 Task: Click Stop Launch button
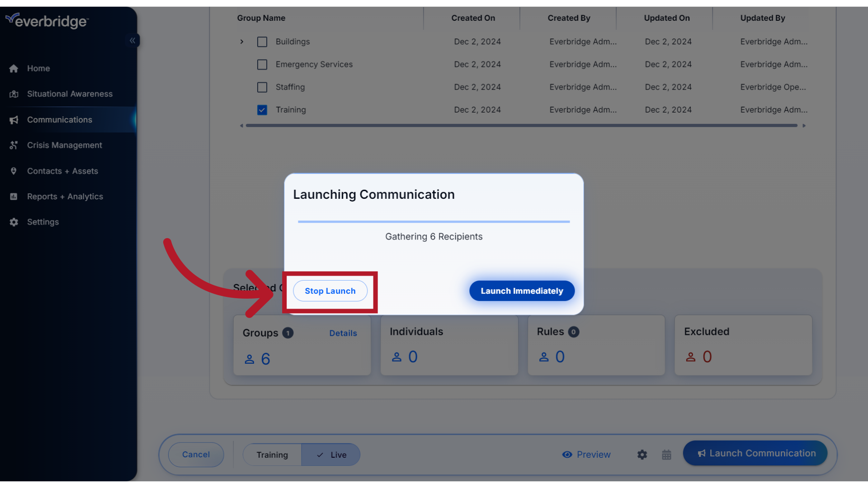coord(330,291)
